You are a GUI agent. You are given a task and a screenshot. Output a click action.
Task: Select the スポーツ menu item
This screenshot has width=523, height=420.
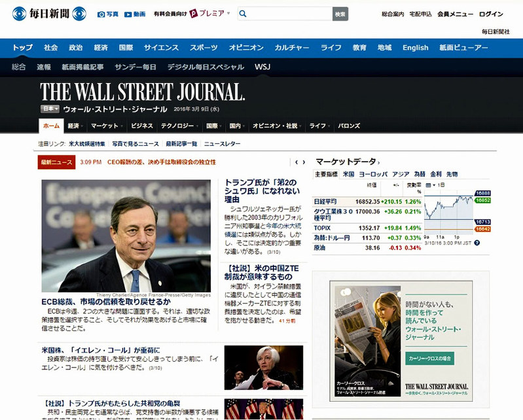[204, 48]
